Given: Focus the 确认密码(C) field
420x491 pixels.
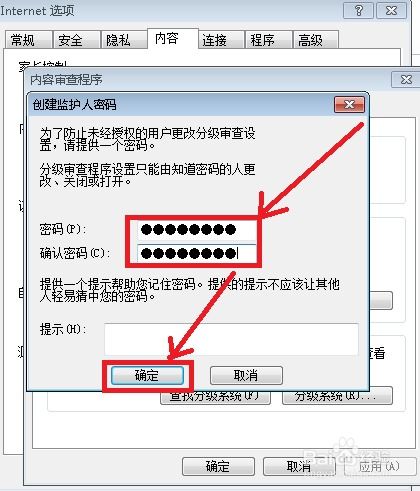Looking at the screenshot, I should tap(197, 253).
